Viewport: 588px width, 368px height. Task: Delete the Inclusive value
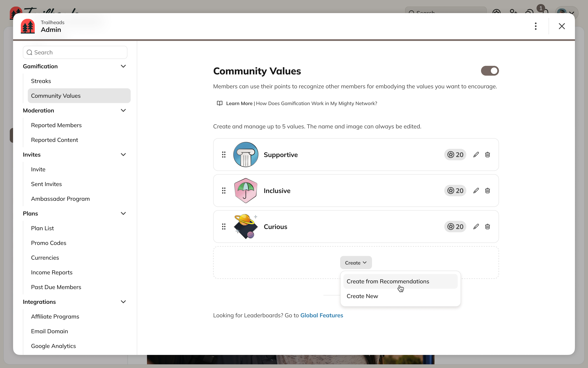(x=487, y=191)
